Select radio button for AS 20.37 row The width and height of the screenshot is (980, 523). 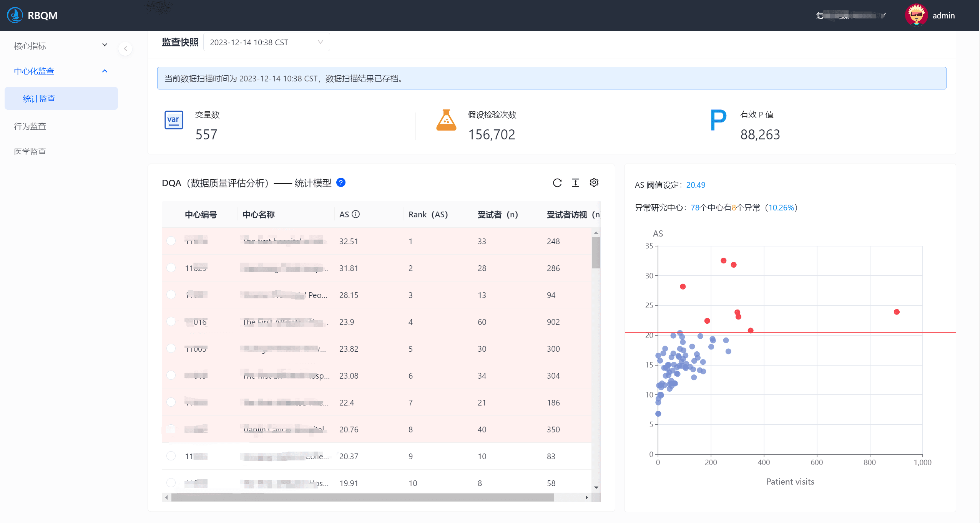point(171,456)
